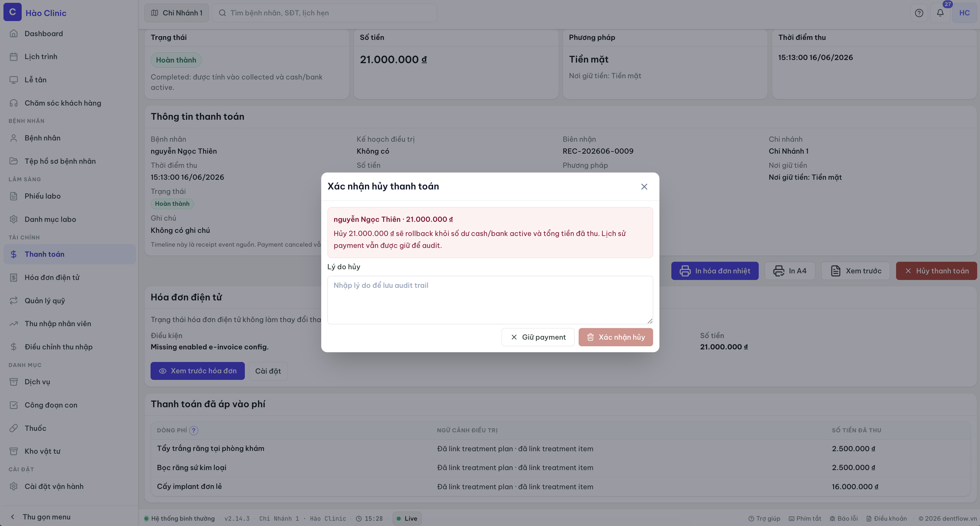The width and height of the screenshot is (980, 526).
Task: Click the In A4 print button
Action: (790, 271)
